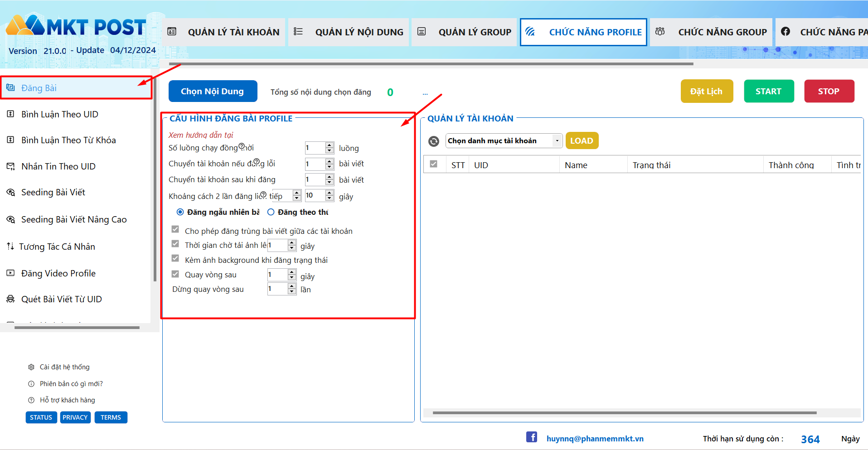The height and width of the screenshot is (450, 868).
Task: Select the Đăng theo thứ tự radio option
Action: point(271,212)
